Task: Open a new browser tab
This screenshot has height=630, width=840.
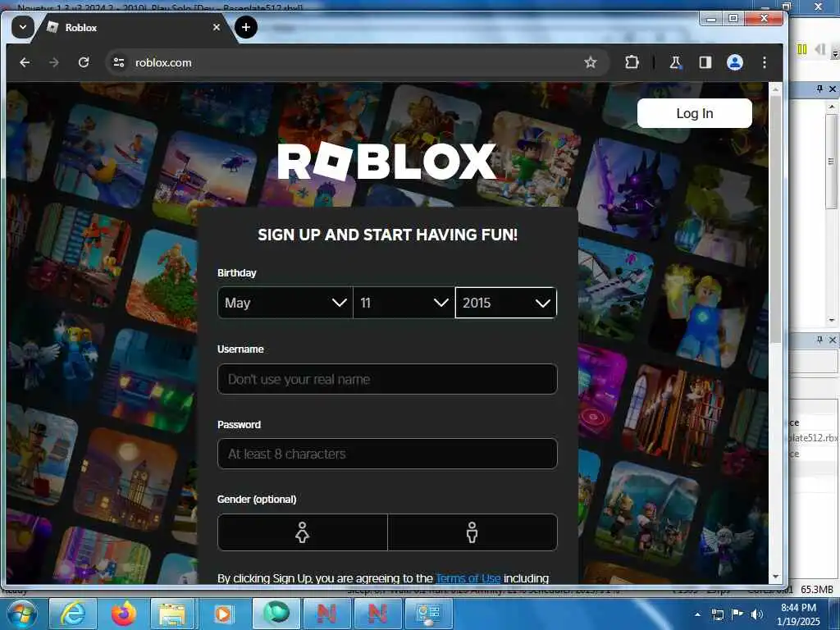Action: [x=246, y=27]
